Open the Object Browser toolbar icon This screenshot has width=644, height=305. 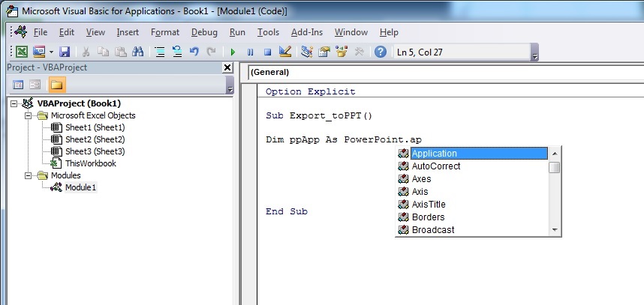[342, 52]
